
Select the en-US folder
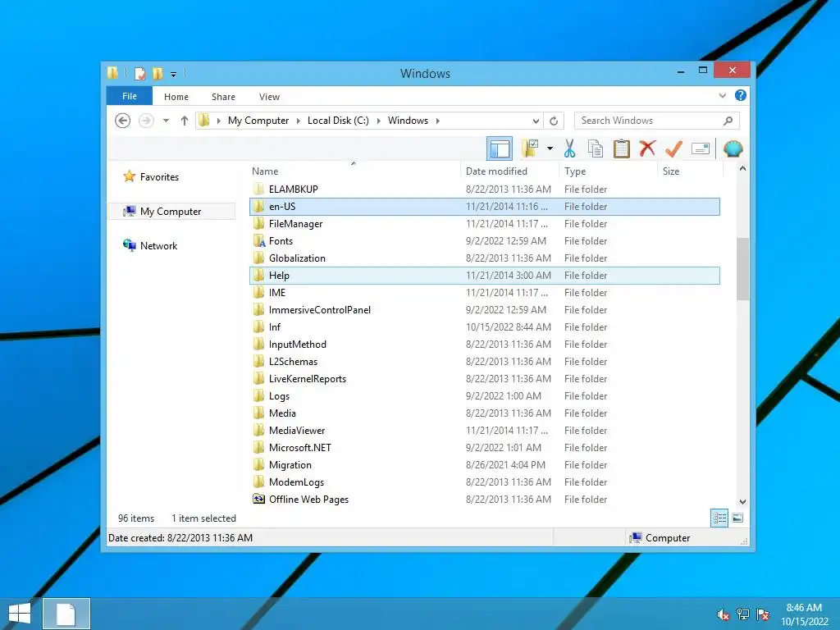tap(485, 206)
